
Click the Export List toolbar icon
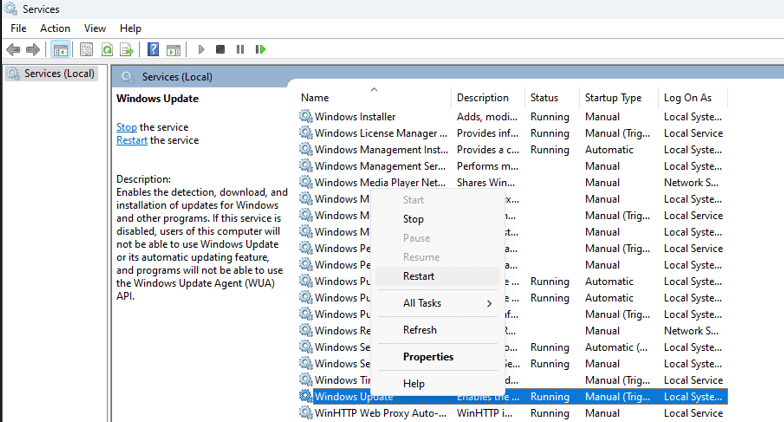pos(127,50)
